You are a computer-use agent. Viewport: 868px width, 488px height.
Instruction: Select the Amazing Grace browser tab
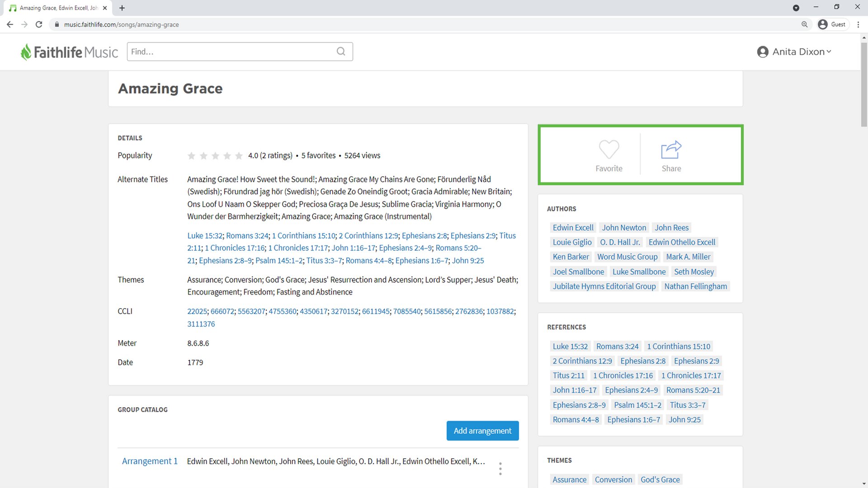tap(58, 8)
